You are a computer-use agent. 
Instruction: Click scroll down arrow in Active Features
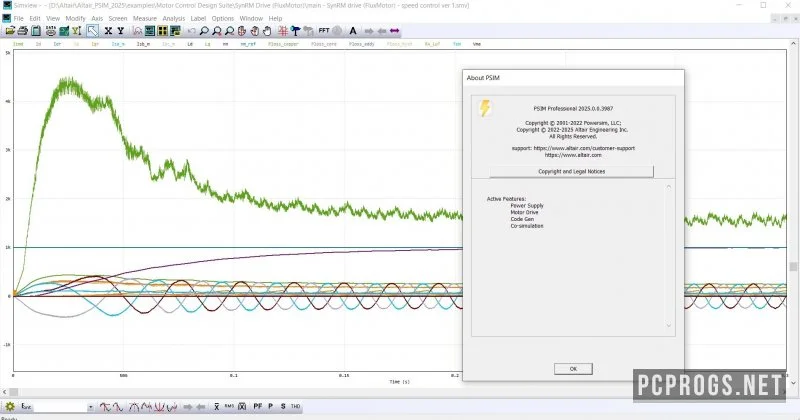(669, 326)
